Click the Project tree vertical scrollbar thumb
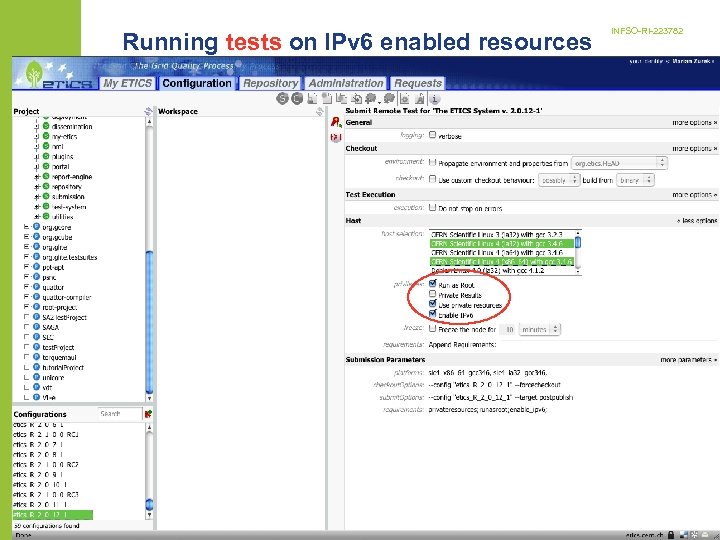720x540 pixels. (x=149, y=321)
